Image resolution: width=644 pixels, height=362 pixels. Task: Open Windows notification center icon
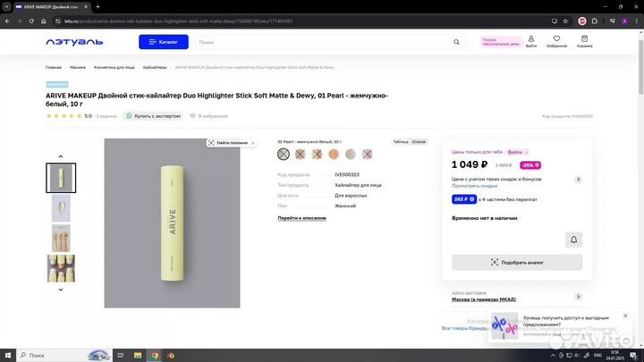(x=634, y=355)
